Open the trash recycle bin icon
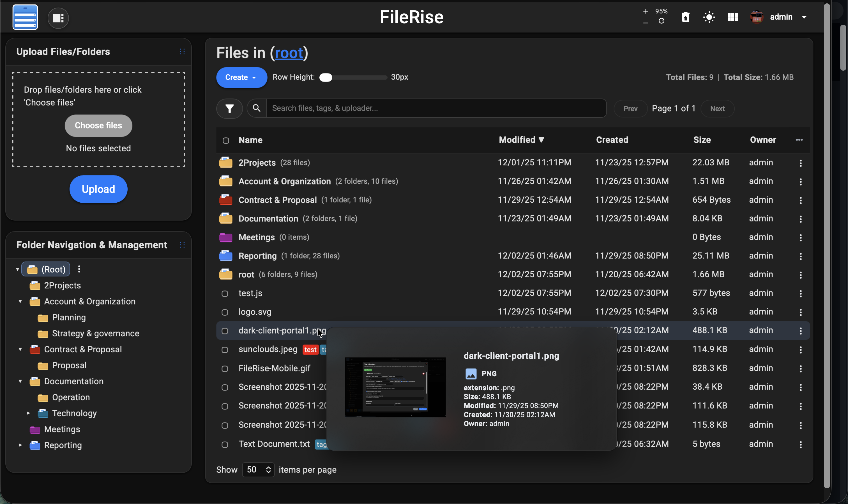The image size is (848, 504). point(685,17)
